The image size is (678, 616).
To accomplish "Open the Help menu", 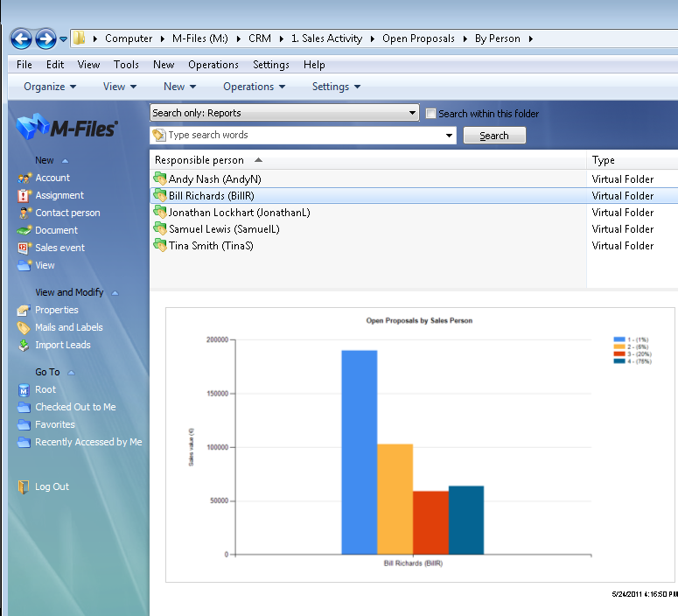I will point(314,65).
